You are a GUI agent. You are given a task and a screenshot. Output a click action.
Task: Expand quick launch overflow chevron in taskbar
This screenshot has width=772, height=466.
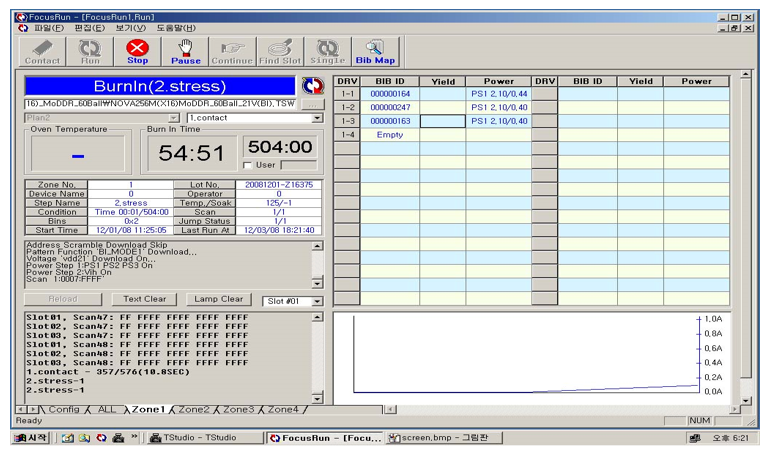pos(134,437)
